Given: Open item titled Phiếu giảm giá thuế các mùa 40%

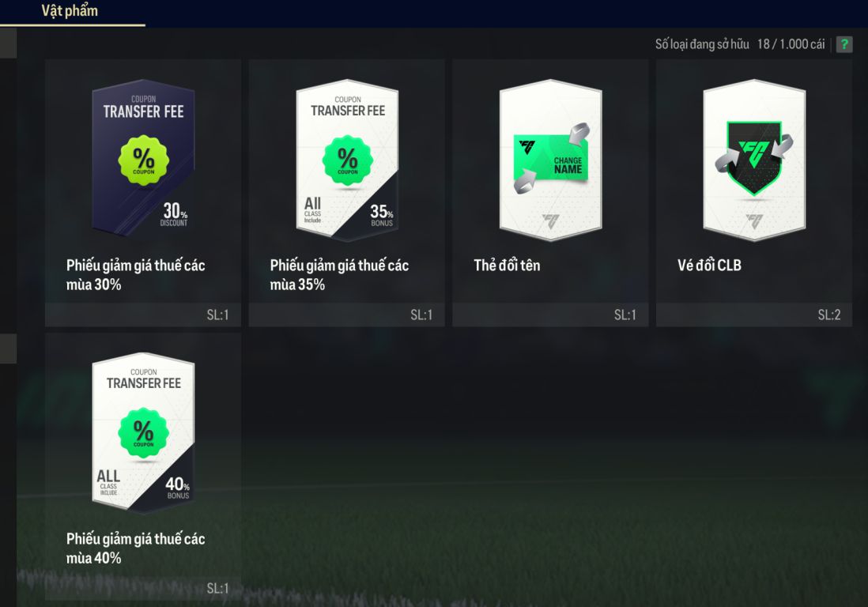Looking at the screenshot, I should [x=136, y=548].
